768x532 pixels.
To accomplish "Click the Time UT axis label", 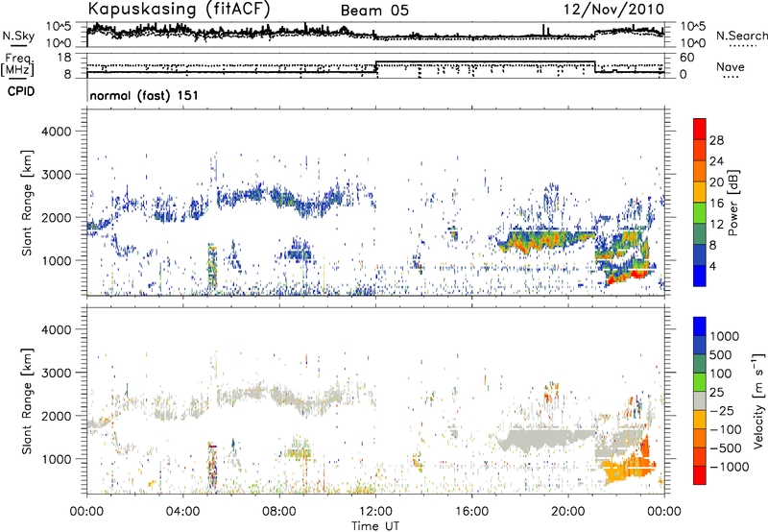I will tap(375, 526).
